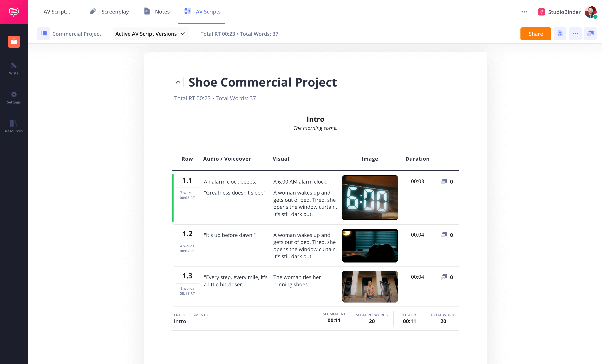Open the Write section in the sidebar
This screenshot has width=602, height=364.
pos(14,68)
